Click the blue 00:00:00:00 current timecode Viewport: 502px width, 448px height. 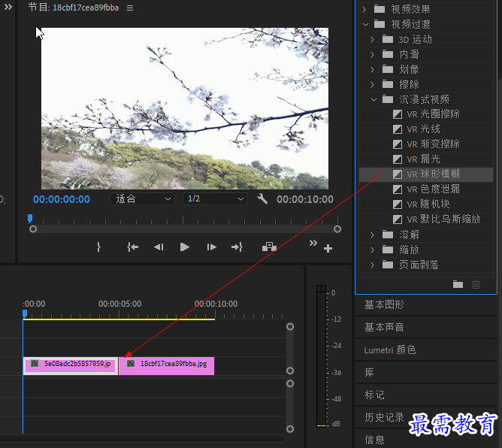[x=62, y=199]
